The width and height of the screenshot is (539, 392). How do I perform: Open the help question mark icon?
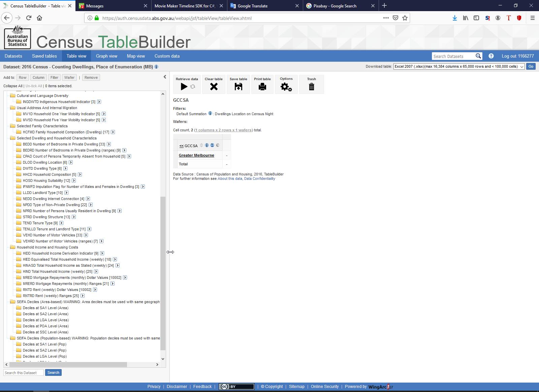[x=491, y=56]
